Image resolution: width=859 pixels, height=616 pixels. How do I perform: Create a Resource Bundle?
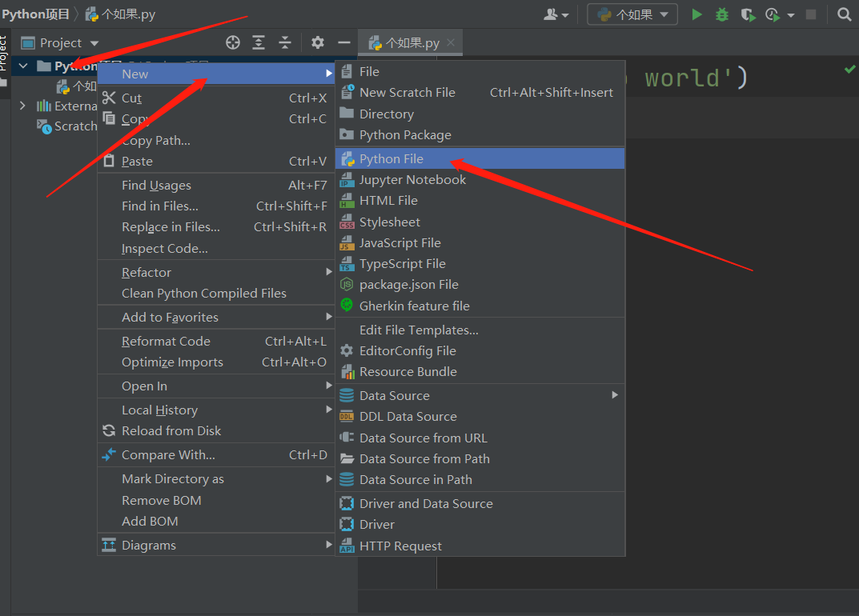click(480, 372)
